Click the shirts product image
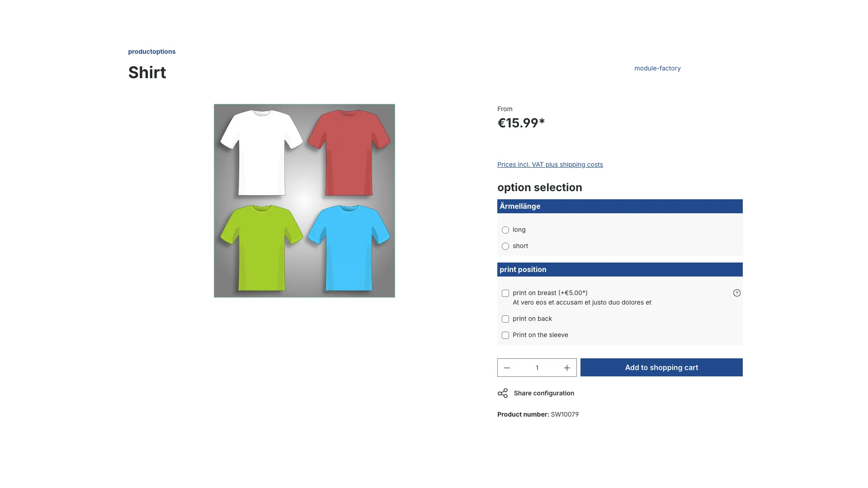 [304, 201]
